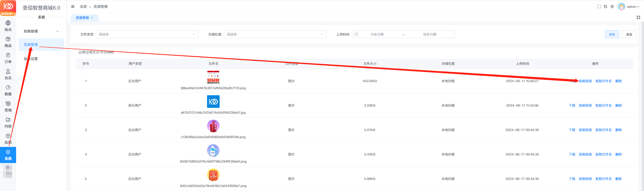Viewport: 644px width, 191px height.
Task: Open the 数据 (Data) sidebar section
Action: (x=8, y=90)
